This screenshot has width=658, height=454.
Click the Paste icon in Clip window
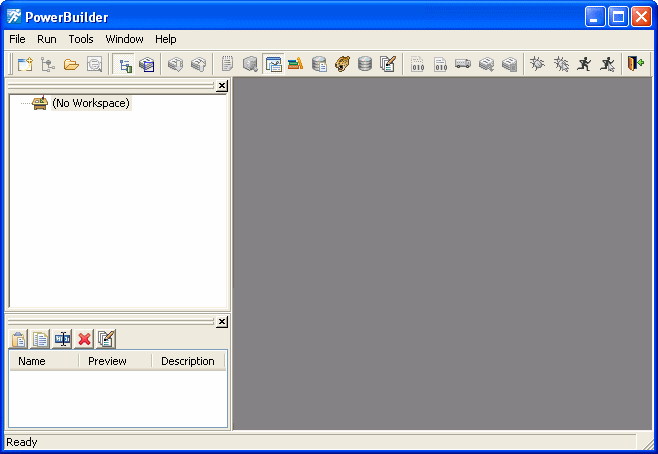pyautogui.click(x=18, y=339)
